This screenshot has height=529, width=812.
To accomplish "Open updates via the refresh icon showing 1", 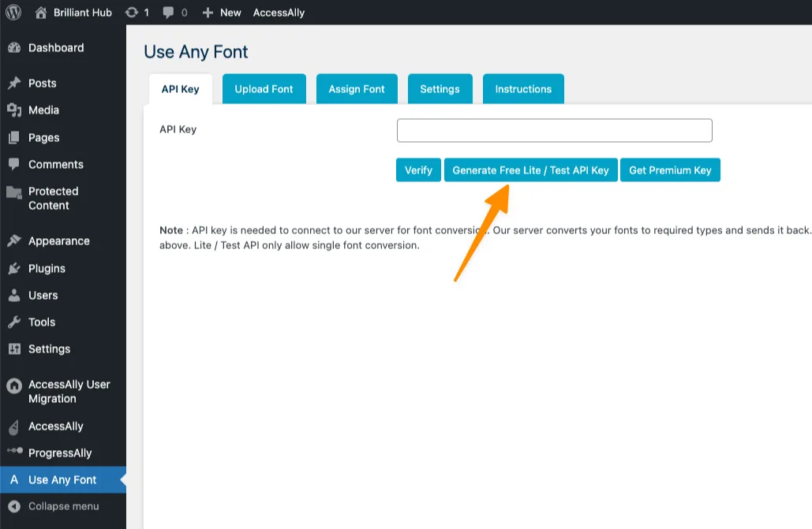I will pyautogui.click(x=133, y=12).
